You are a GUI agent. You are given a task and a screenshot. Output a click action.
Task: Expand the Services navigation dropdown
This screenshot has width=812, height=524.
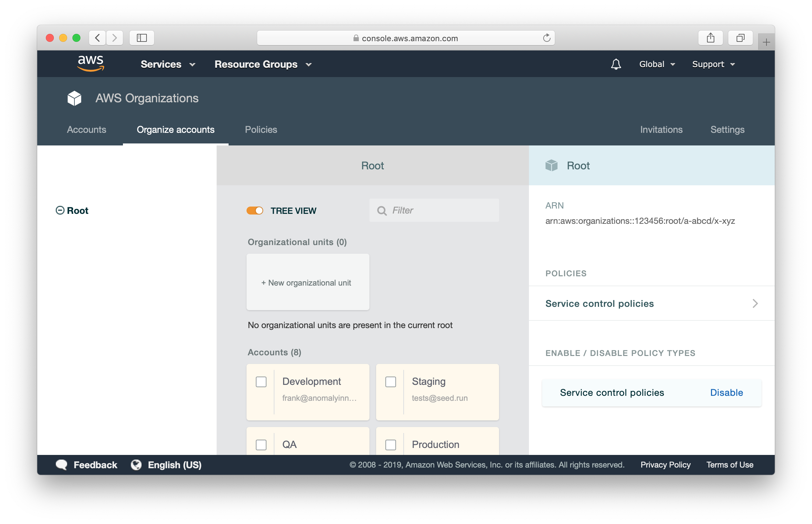[x=167, y=64]
